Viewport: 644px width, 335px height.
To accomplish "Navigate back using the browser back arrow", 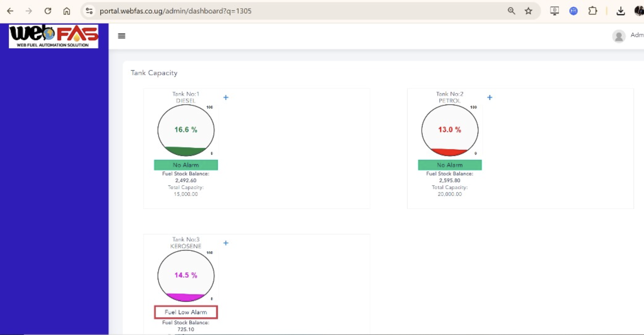I will point(10,11).
